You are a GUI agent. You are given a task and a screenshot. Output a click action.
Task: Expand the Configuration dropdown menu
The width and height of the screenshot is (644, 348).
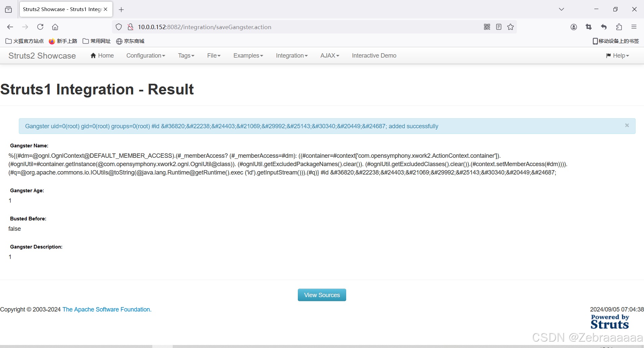[x=146, y=56]
